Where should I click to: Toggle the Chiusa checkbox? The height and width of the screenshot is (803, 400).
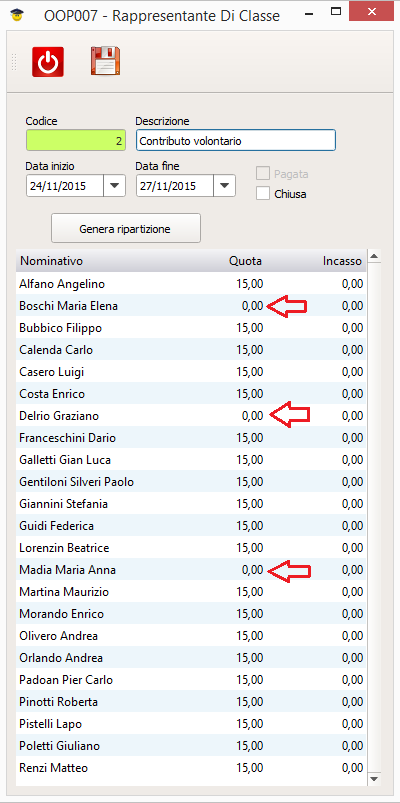pos(263,194)
